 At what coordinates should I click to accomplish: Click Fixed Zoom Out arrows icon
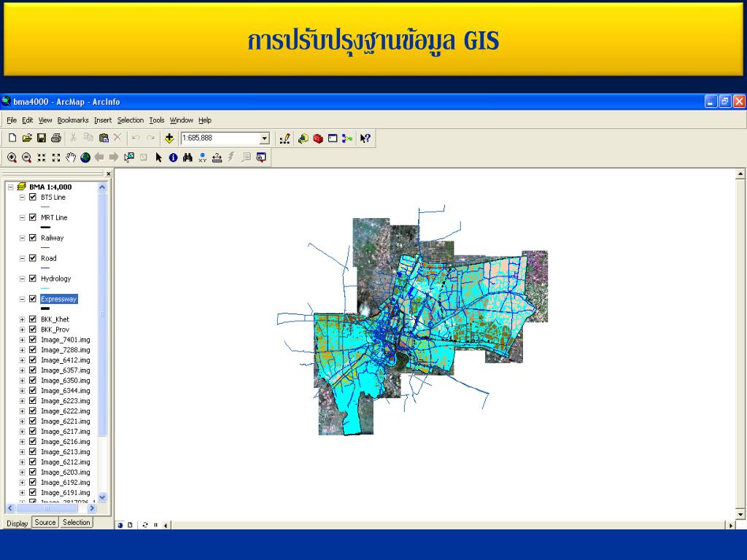(56, 157)
